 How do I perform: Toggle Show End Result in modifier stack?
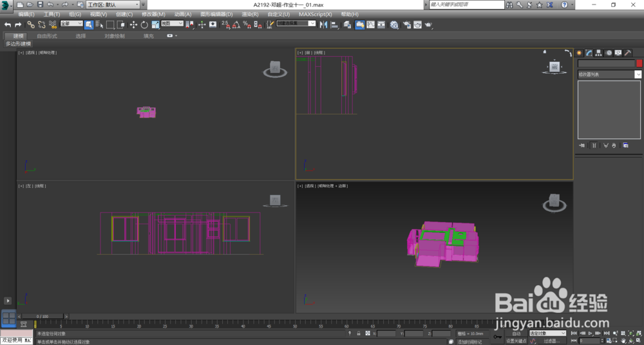coord(594,145)
